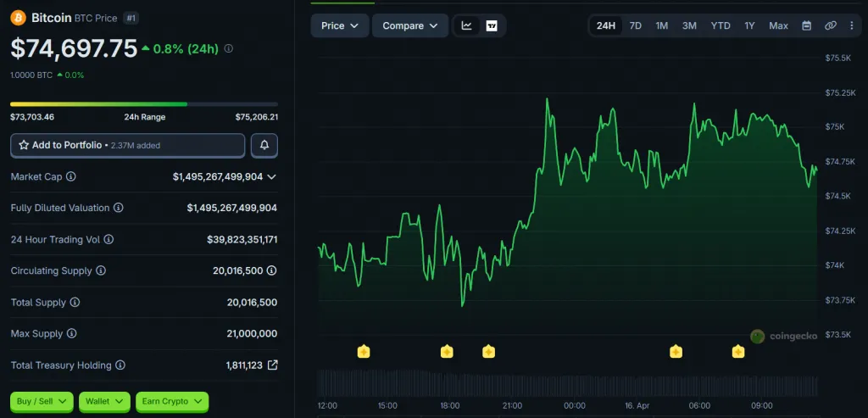Click the 16. Apr date axis label
This screenshot has height=418, width=868.
[x=636, y=406]
